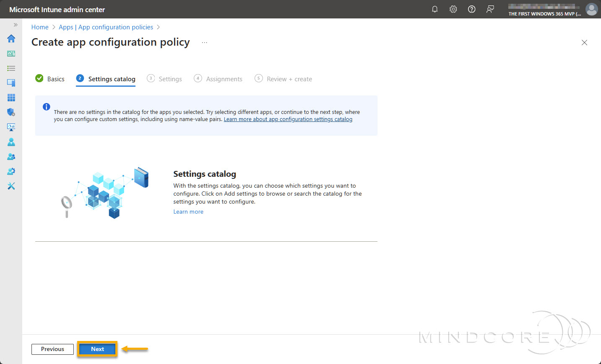Open Groups from the sidebar
The height and width of the screenshot is (364, 601).
pyautogui.click(x=11, y=156)
